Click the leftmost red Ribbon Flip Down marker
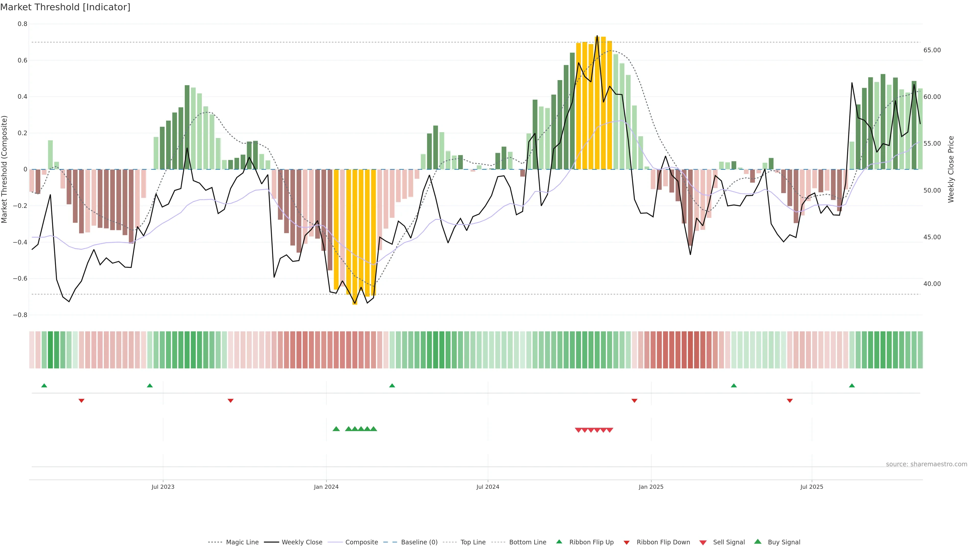This screenshot has width=980, height=551. tap(81, 400)
